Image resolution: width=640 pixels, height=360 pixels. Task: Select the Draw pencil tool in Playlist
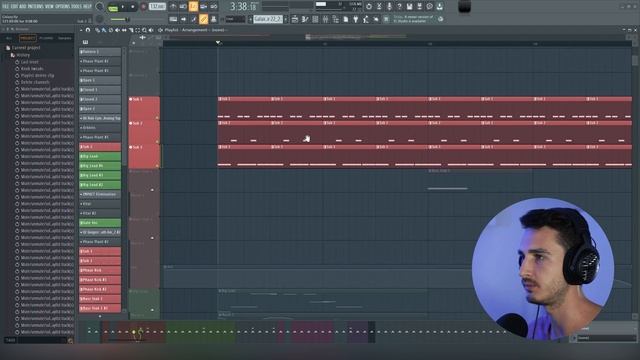pyautogui.click(x=98, y=30)
